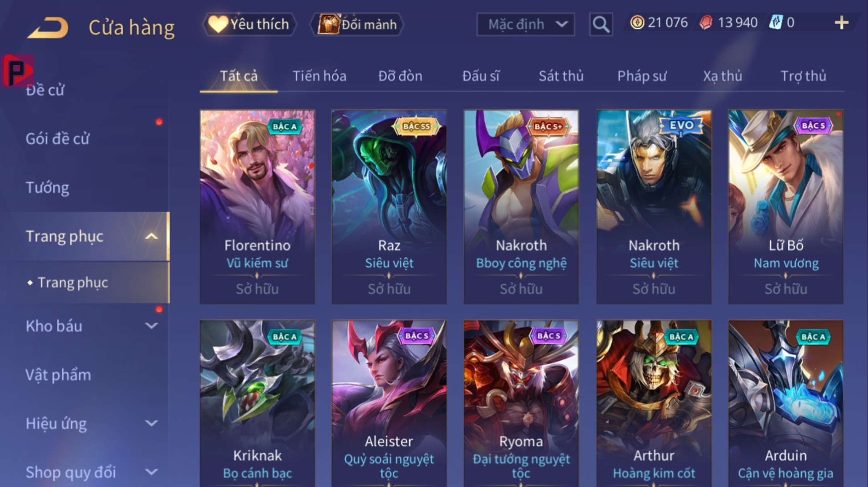The height and width of the screenshot is (487, 868).
Task: Open Yêu thích heart favorites
Action: 249,24
